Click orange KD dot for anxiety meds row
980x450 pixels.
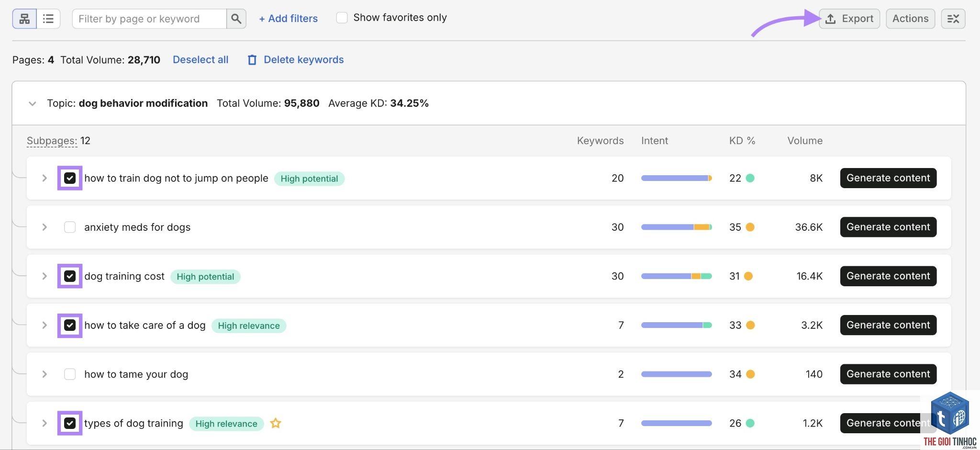[750, 227]
